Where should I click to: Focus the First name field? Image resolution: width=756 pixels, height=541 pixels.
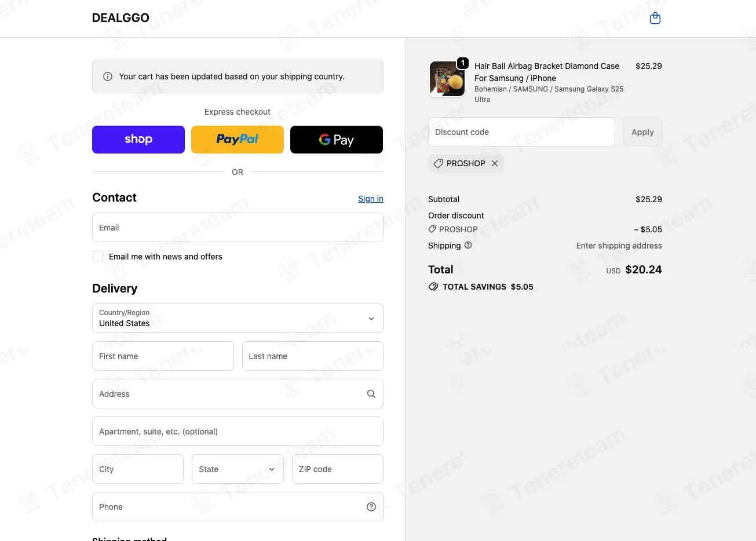[x=163, y=356]
